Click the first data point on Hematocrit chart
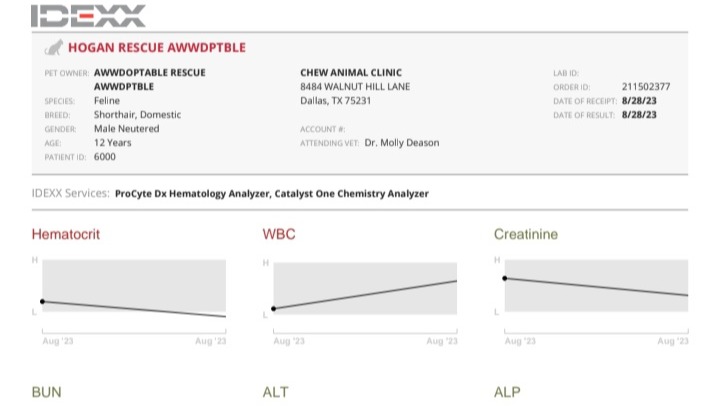This screenshot has width=720, height=406. (x=42, y=301)
